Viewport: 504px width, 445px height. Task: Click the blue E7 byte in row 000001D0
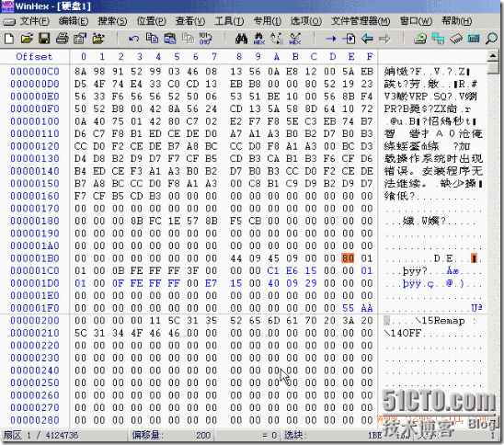212,283
